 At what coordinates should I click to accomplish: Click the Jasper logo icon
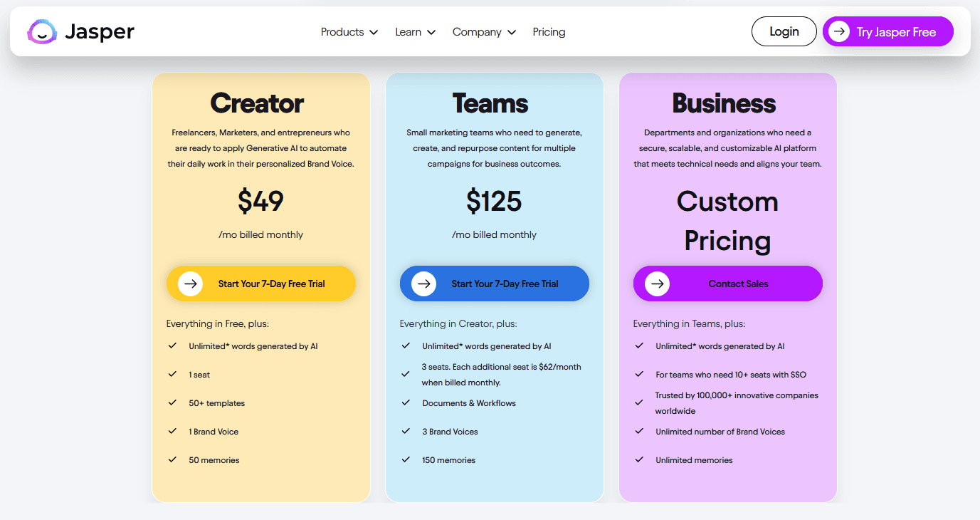coord(41,31)
